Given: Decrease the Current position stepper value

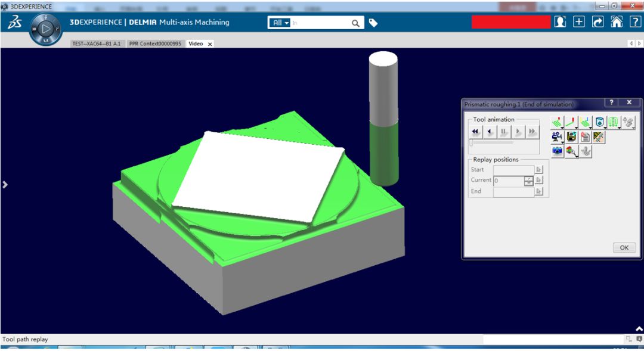Looking at the screenshot, I should pos(528,183).
